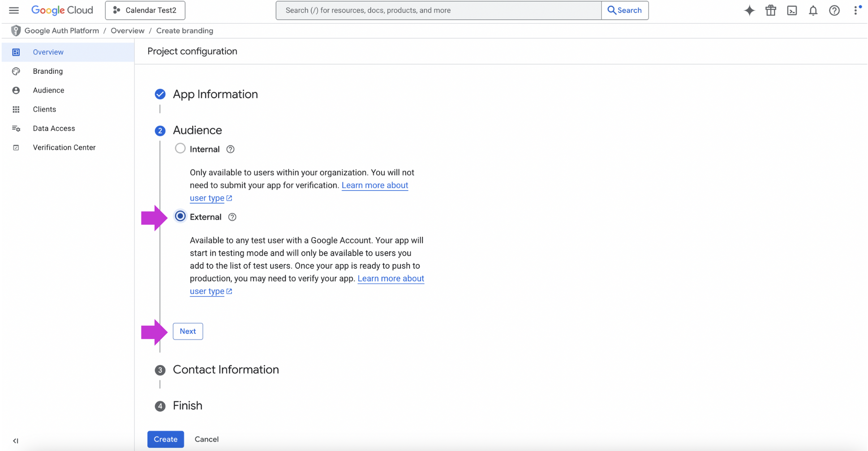868x451 pixels.
Task: Expand the Finish step
Action: point(187,405)
